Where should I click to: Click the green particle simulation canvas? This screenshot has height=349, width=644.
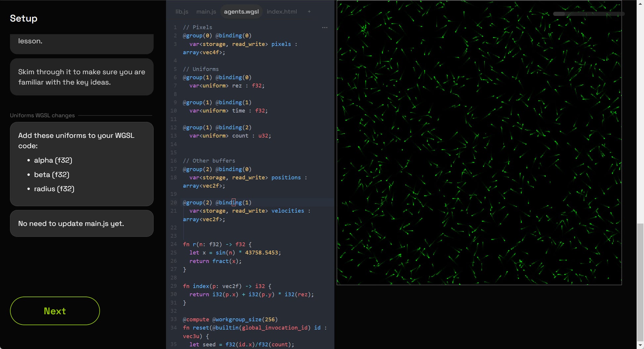479,142
